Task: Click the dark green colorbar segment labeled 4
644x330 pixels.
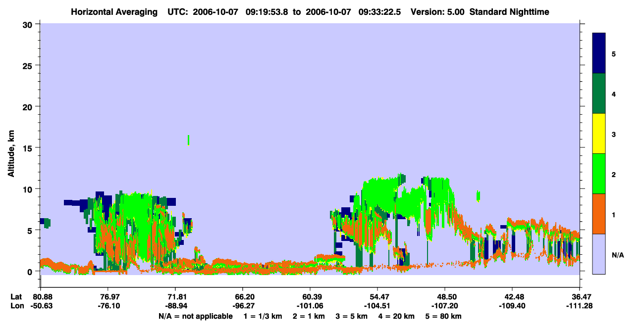Action: point(599,94)
